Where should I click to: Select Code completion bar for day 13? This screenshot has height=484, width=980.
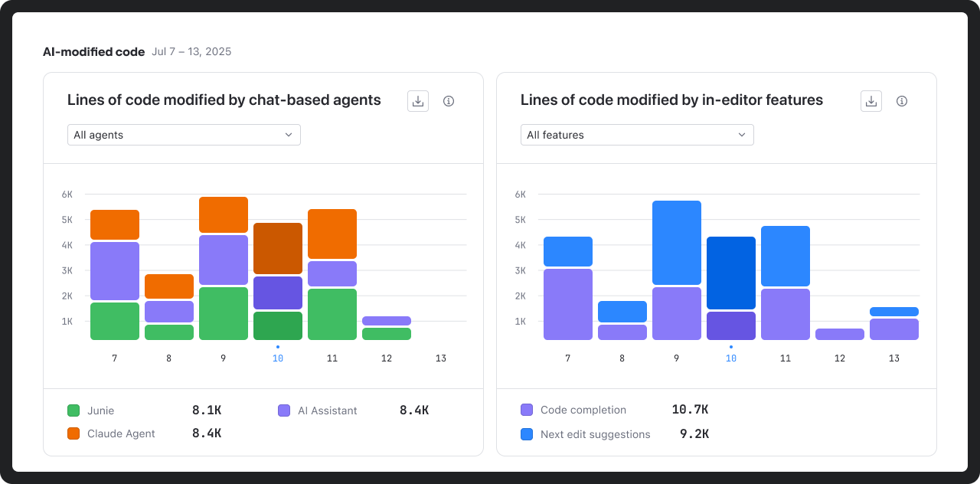(894, 329)
